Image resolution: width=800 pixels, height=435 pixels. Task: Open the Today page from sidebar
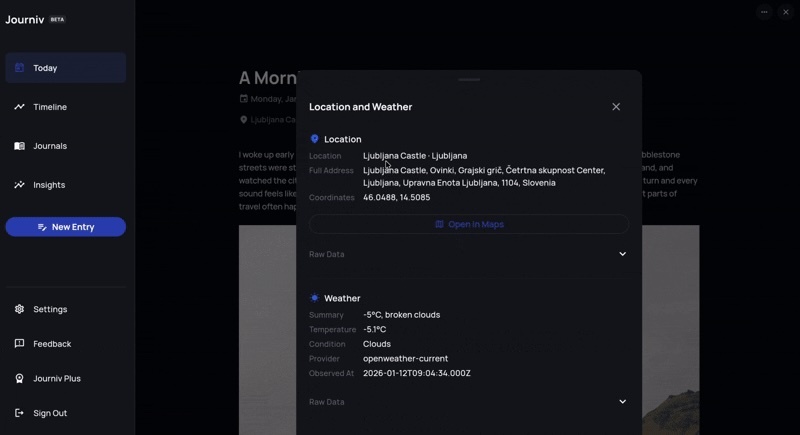pyautogui.click(x=65, y=68)
